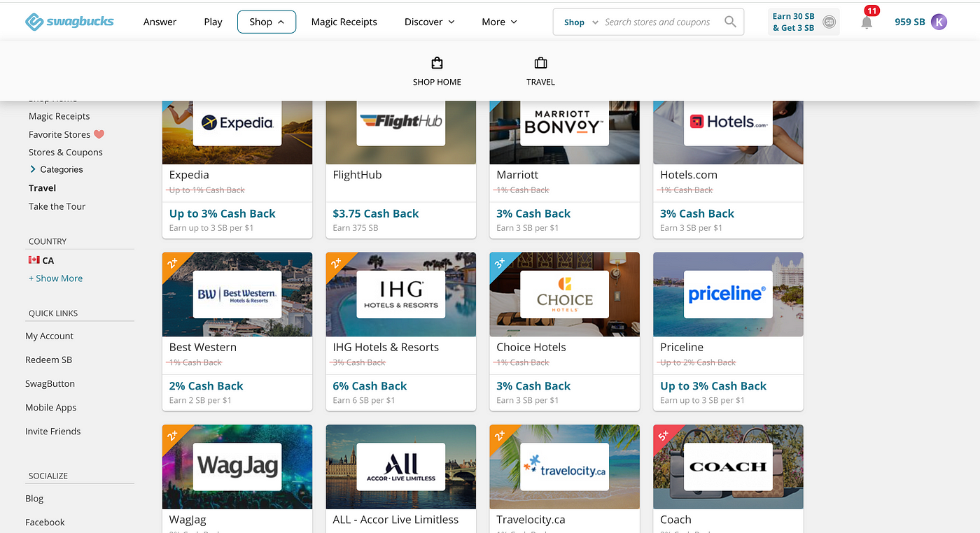
Task: Click Earn 375 SB under FlightHub
Action: click(x=356, y=228)
